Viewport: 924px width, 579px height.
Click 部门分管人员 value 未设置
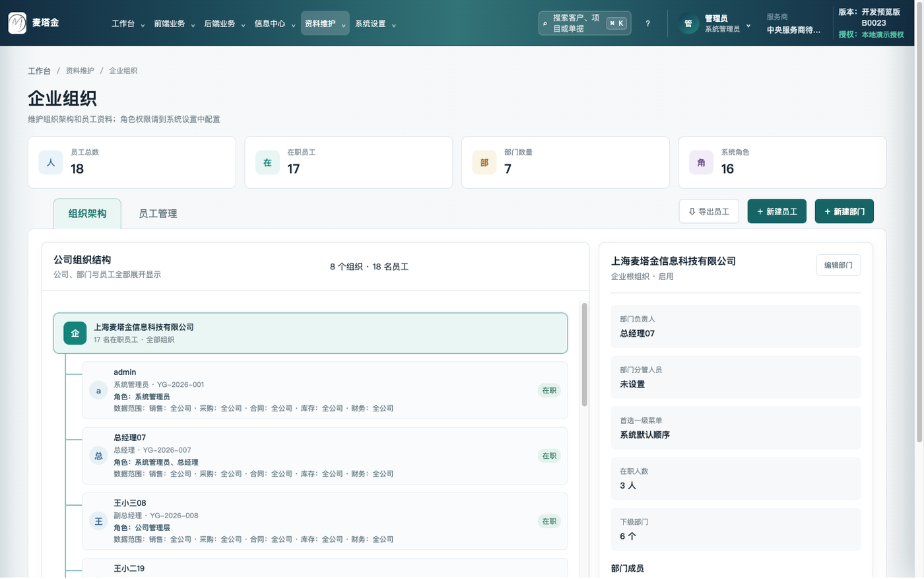[632, 384]
